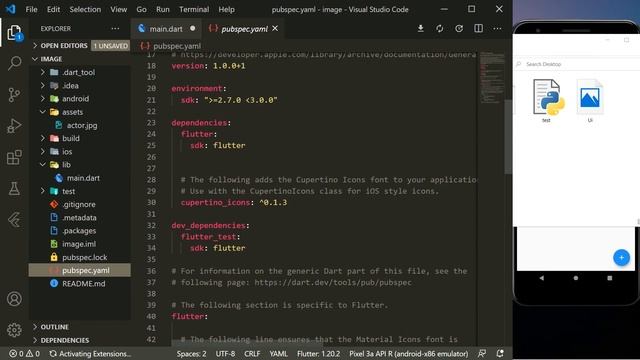Open main.dart in the lib folder
This screenshot has width=640, height=360.
tap(83, 178)
